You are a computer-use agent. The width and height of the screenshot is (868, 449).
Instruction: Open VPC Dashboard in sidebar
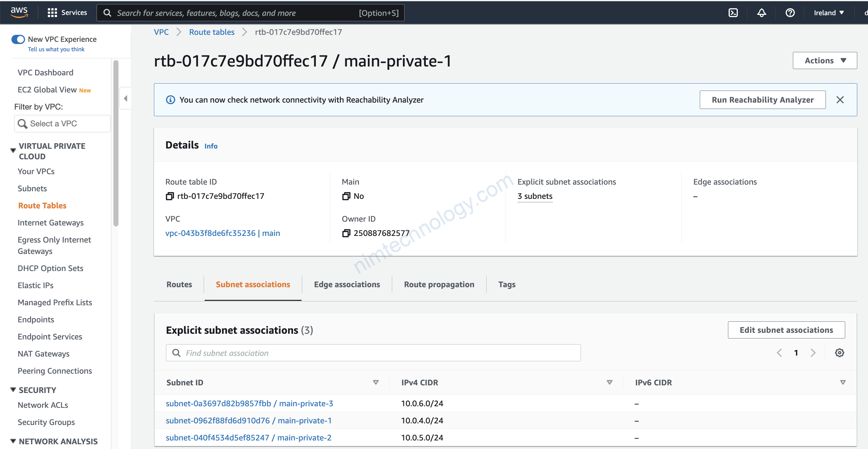(x=46, y=73)
